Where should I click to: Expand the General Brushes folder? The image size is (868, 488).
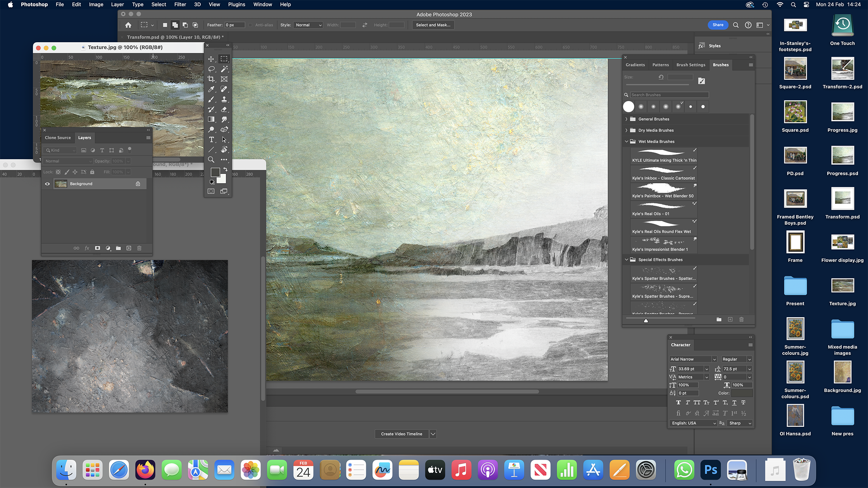point(626,119)
